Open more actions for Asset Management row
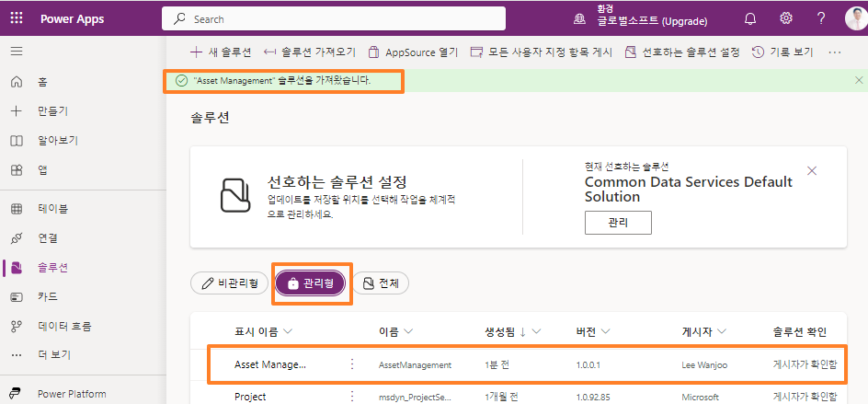868x404 pixels. 351,364
